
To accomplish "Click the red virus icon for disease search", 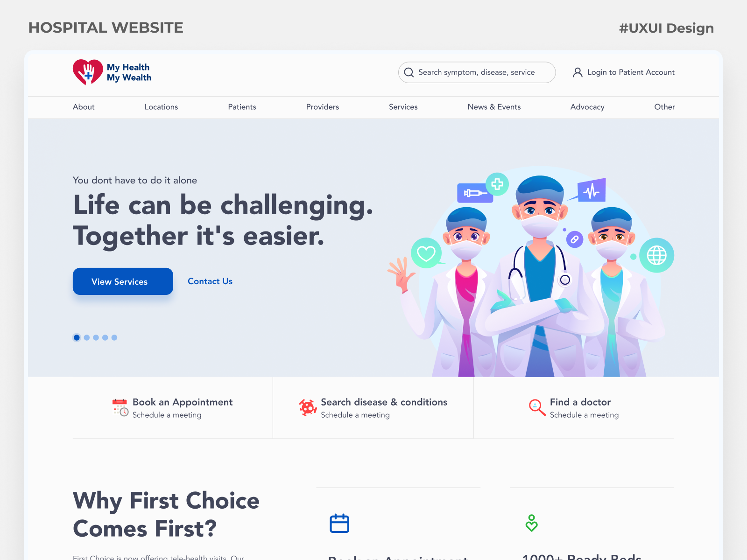I will (308, 407).
